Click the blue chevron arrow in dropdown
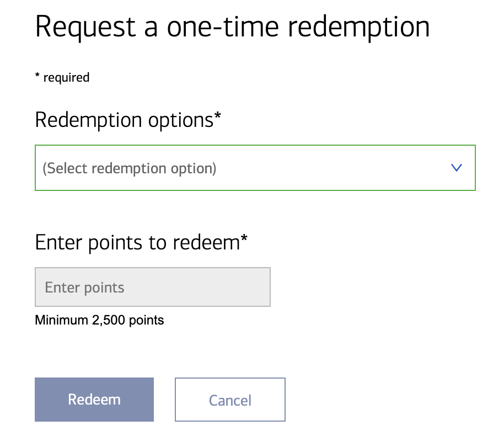 coord(456,168)
